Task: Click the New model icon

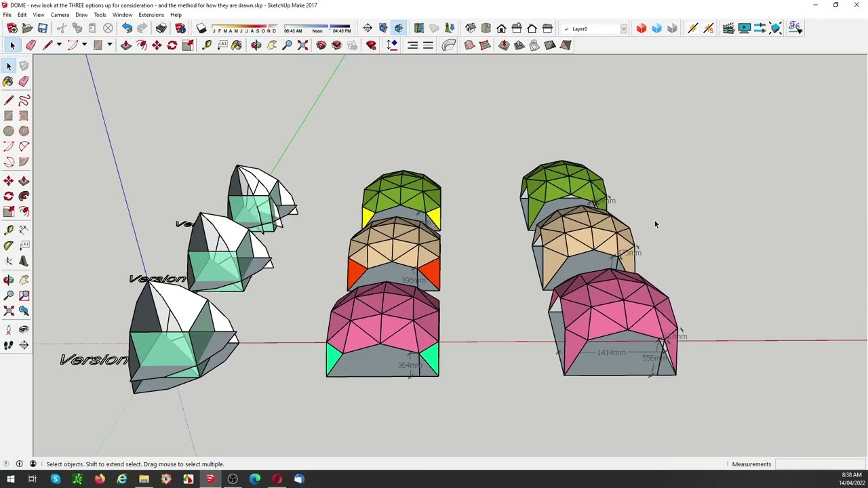Action: (x=12, y=28)
